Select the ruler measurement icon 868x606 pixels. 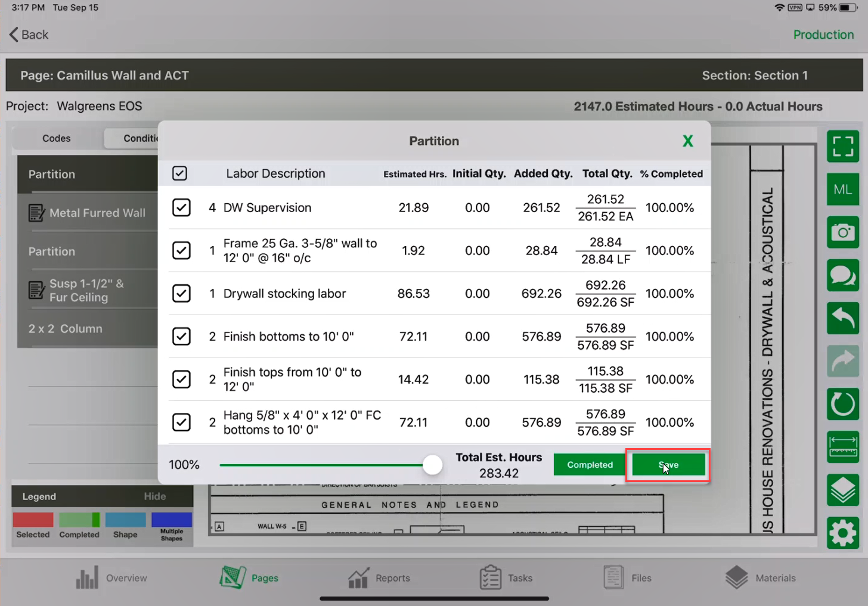(x=842, y=447)
